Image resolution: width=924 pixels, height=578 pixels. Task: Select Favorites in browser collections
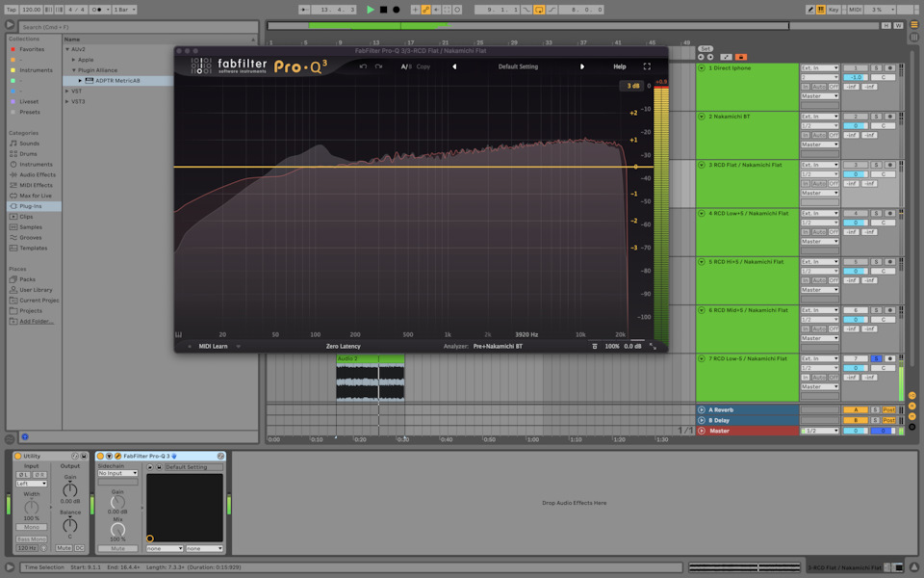tap(32, 49)
